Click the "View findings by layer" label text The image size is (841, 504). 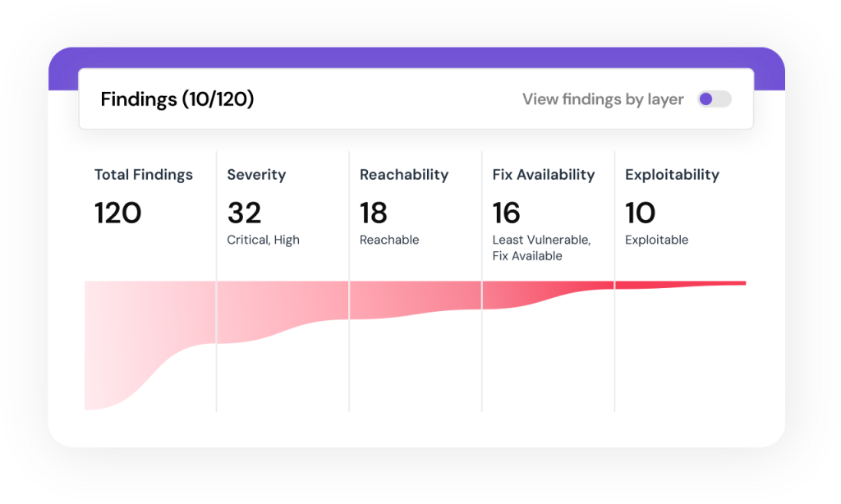point(603,99)
